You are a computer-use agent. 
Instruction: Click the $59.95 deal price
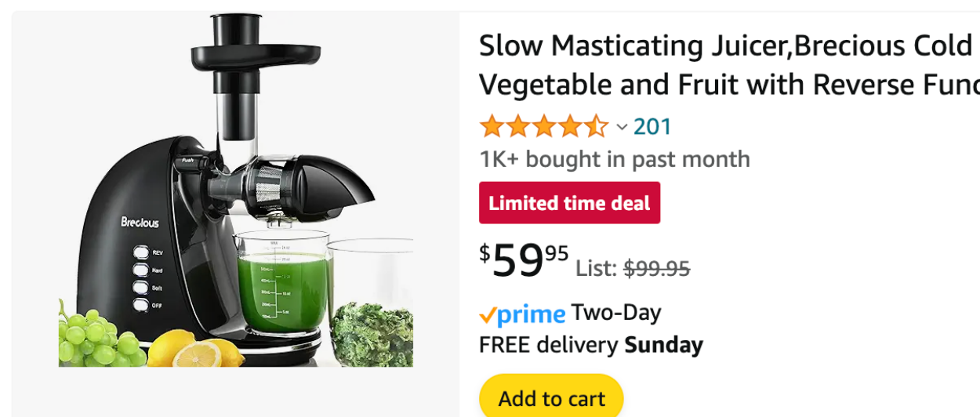tap(524, 260)
